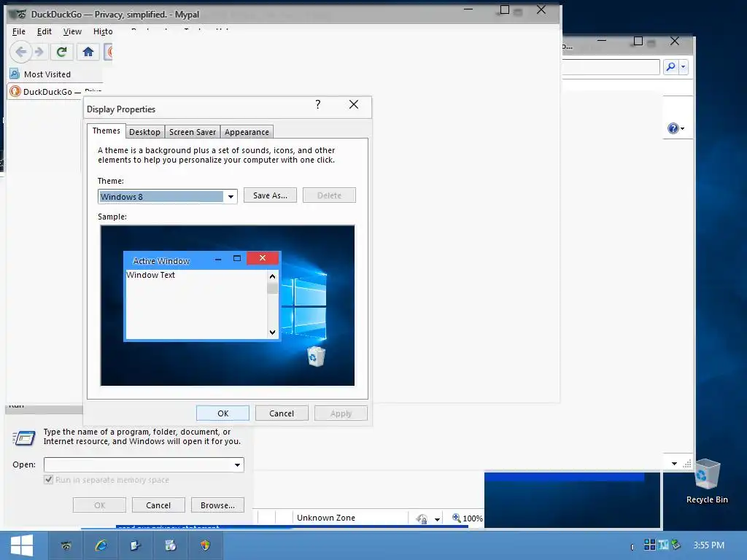This screenshot has height=560, width=747.
Task: Click the safely remove hardware tray icon
Action: [x=676, y=544]
